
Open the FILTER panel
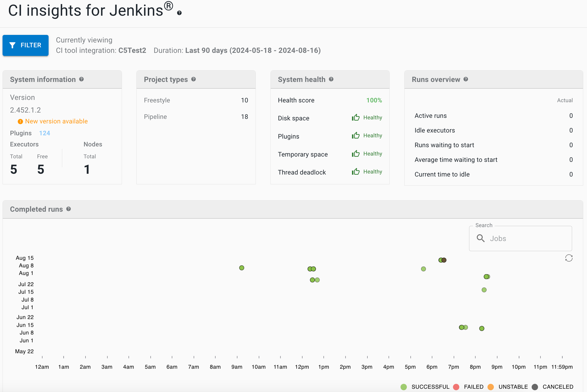25,45
